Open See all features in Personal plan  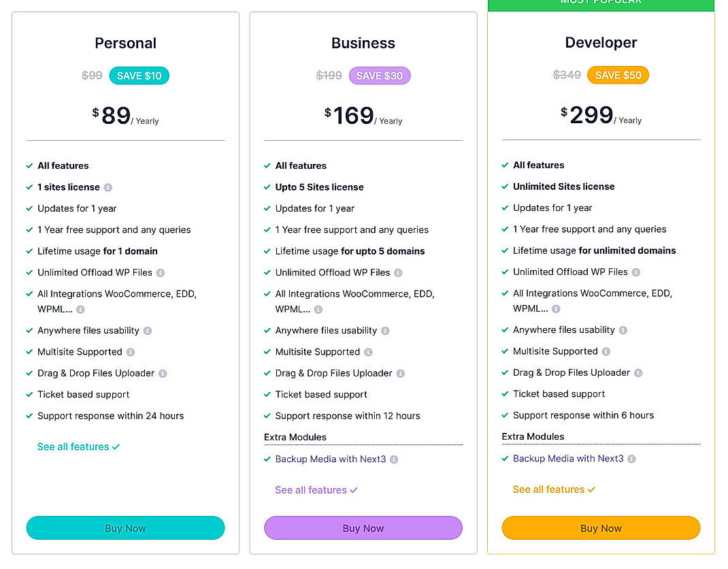78,446
